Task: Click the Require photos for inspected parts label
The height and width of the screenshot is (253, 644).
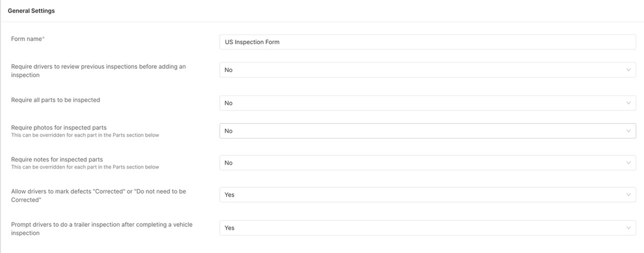Action: click(x=59, y=128)
